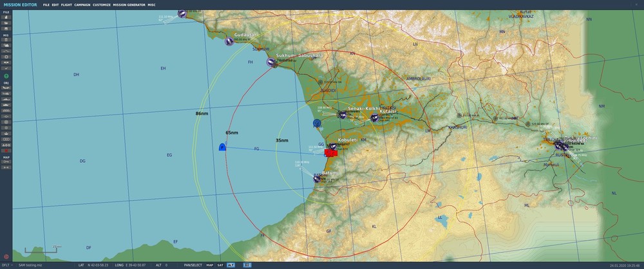Click the open mission folder icon
Image resolution: width=644 pixels, height=269 pixels.
coord(6,23)
